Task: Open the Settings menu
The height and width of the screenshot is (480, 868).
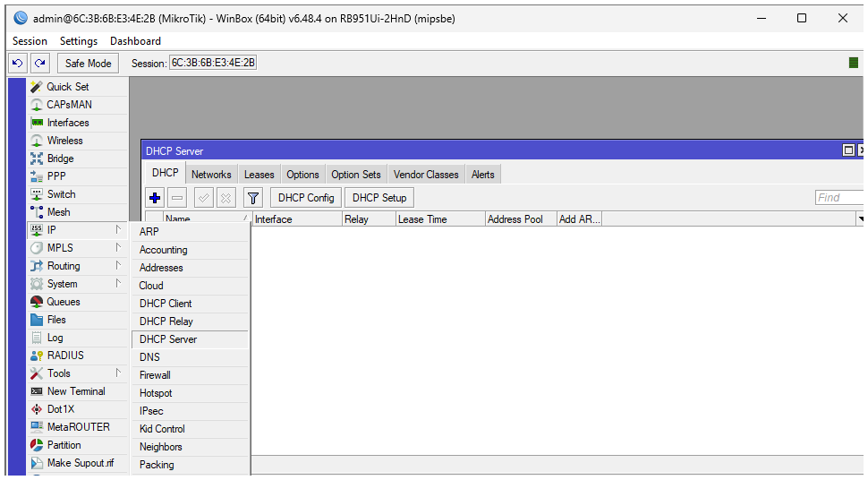Action: [79, 41]
